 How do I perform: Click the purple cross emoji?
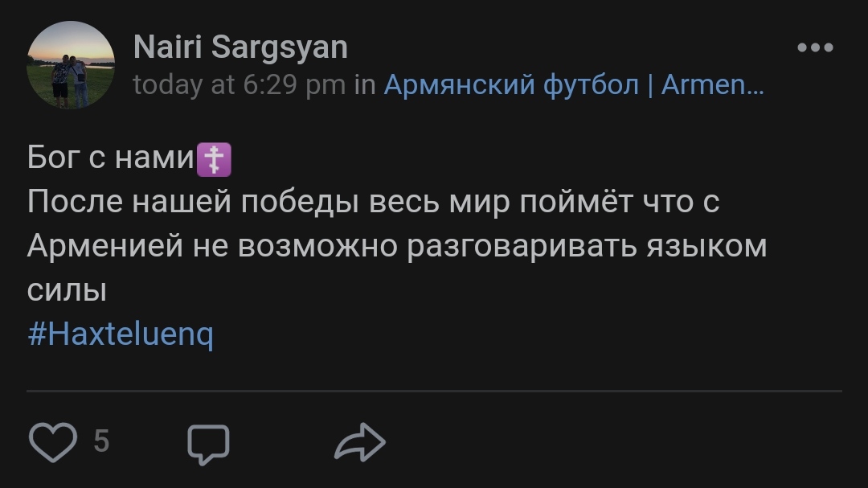tap(215, 159)
